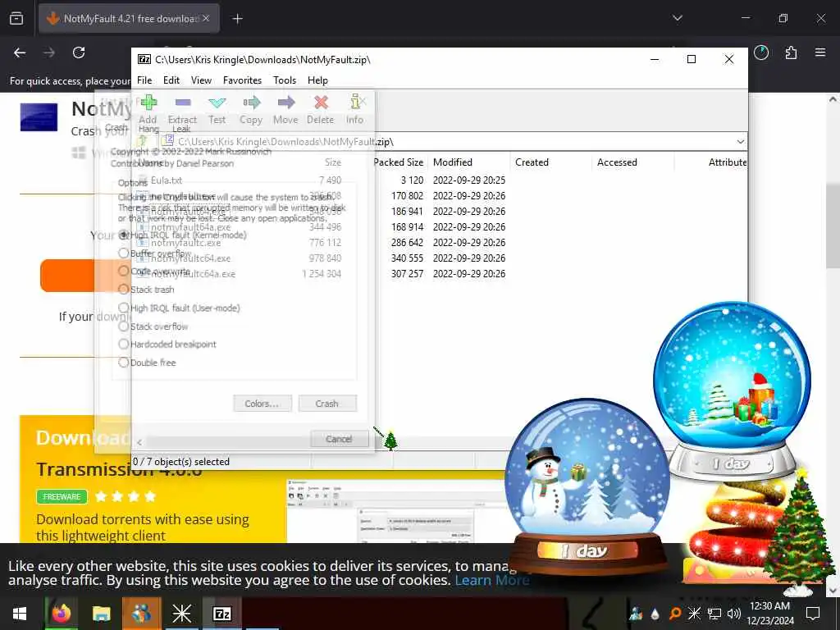Viewport: 840px width, 630px height.
Task: Open the Help menu in 7-Zip
Action: [317, 80]
